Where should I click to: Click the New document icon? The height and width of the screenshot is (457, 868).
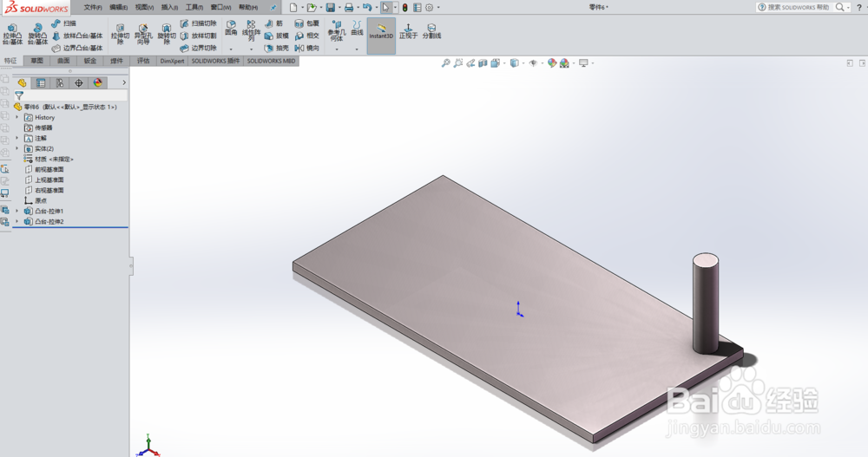point(293,8)
